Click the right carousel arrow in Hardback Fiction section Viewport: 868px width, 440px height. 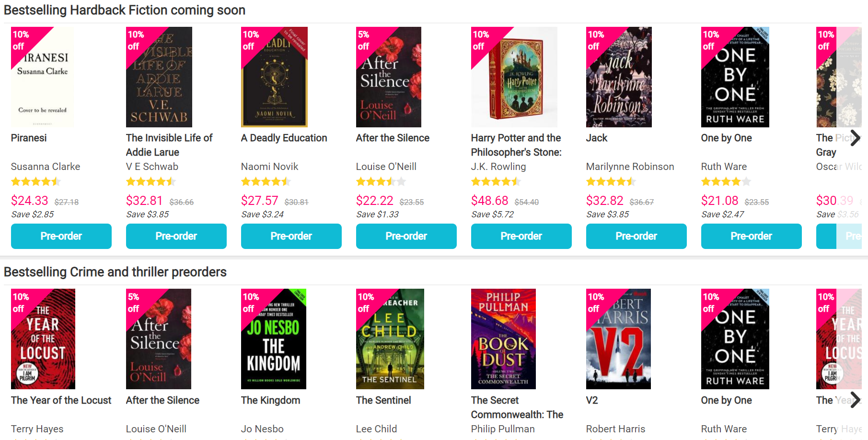click(855, 138)
